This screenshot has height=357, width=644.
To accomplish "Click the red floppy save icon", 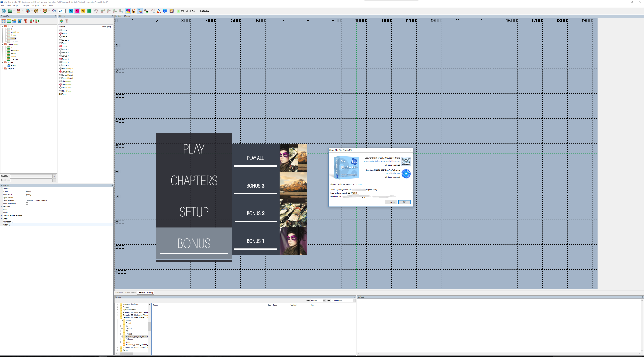I will pyautogui.click(x=18, y=11).
